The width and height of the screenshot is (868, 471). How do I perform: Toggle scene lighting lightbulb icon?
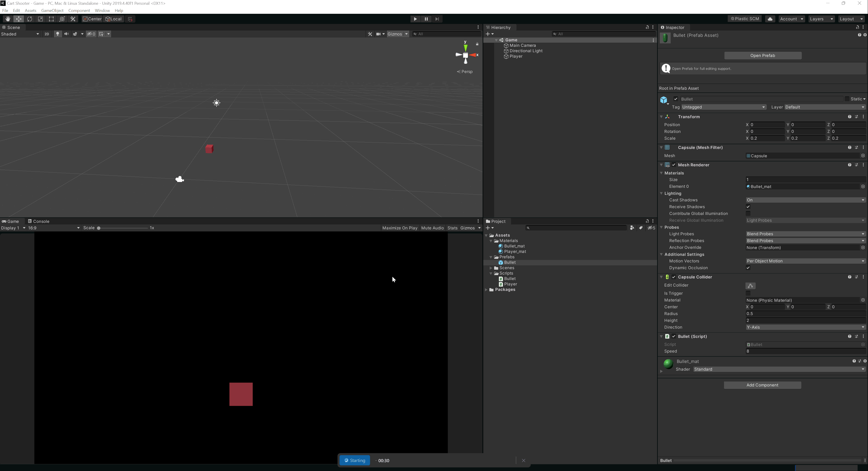[x=58, y=34]
